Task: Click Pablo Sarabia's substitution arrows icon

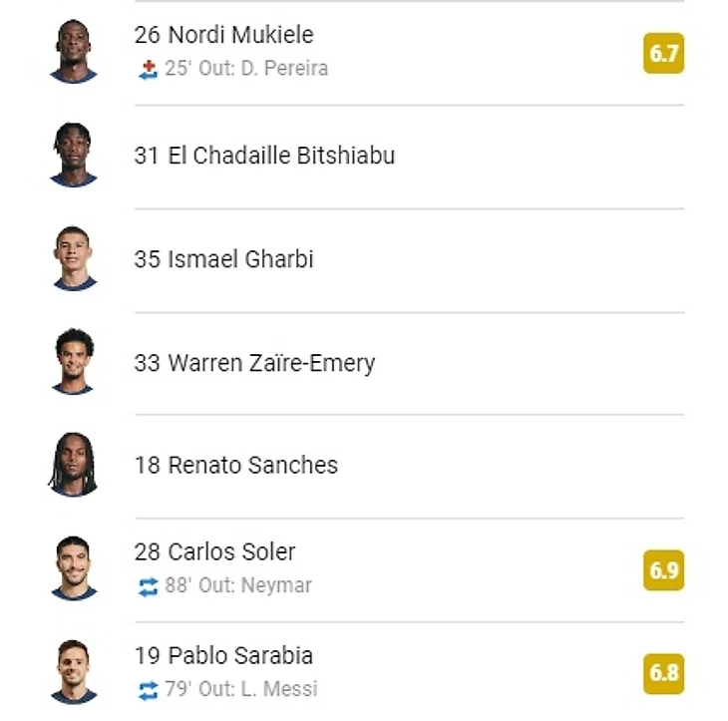Action: 149,690
